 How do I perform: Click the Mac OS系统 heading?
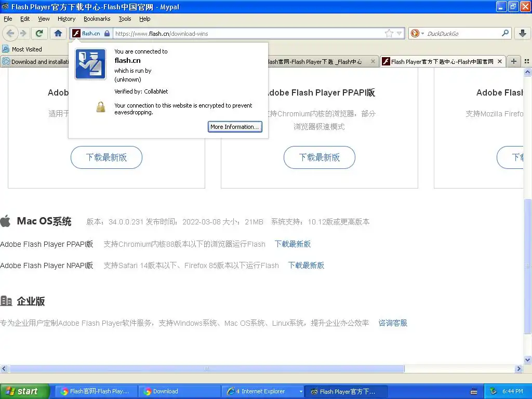(x=44, y=221)
